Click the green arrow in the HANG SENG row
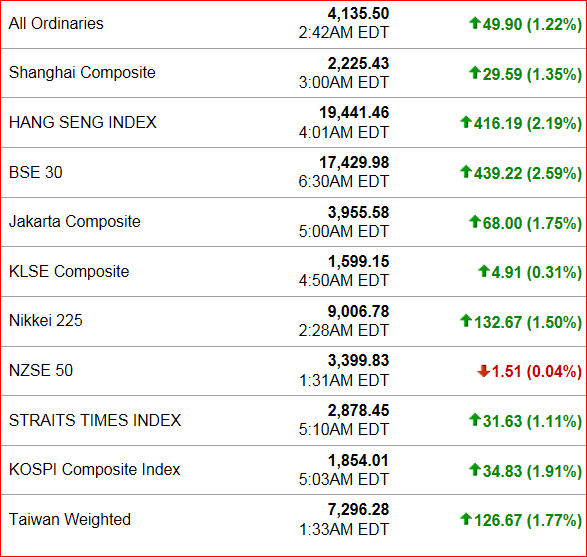This screenshot has width=587, height=557. pyautogui.click(x=466, y=122)
